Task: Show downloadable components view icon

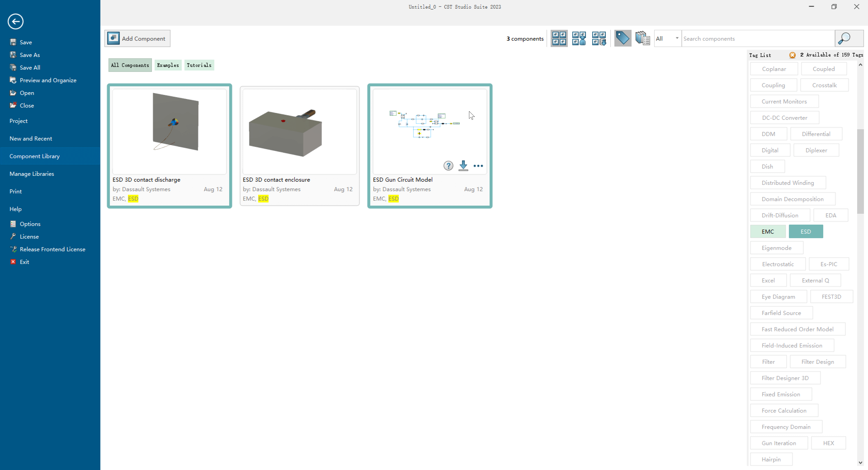Action: (x=599, y=38)
